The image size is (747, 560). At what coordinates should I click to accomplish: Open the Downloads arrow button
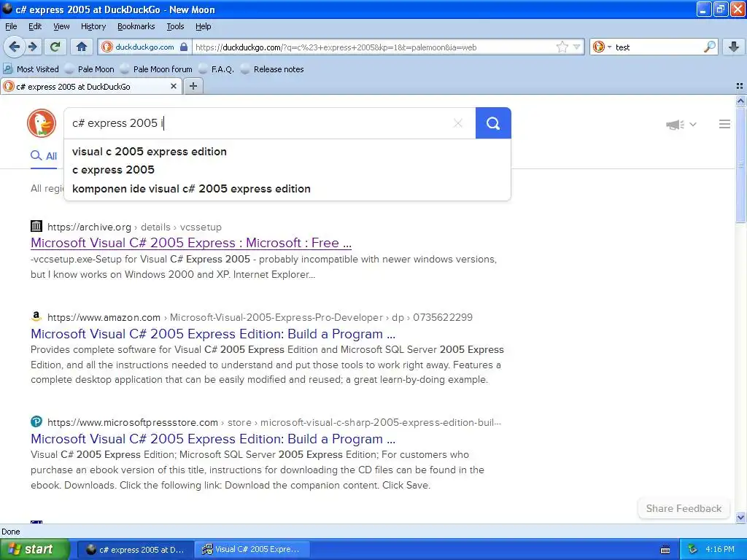(x=734, y=47)
